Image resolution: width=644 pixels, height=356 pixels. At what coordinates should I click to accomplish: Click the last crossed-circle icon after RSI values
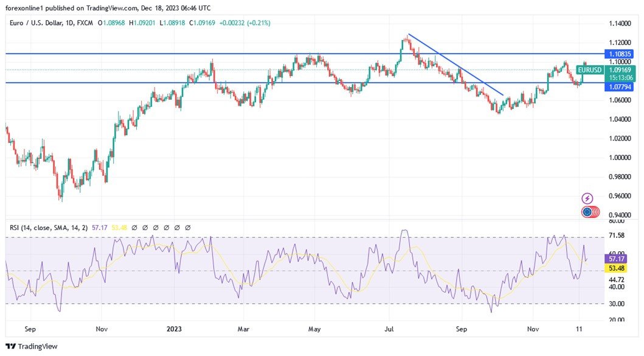[187, 227]
